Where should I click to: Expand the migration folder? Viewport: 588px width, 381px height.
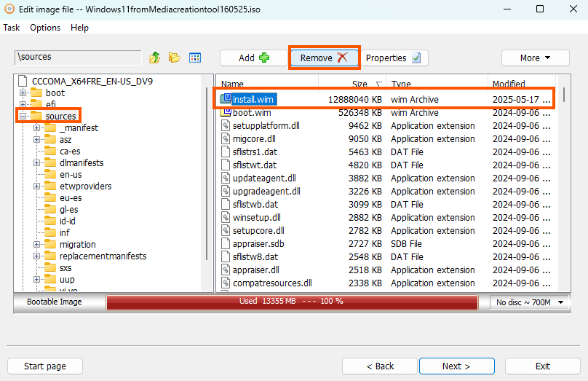36,244
